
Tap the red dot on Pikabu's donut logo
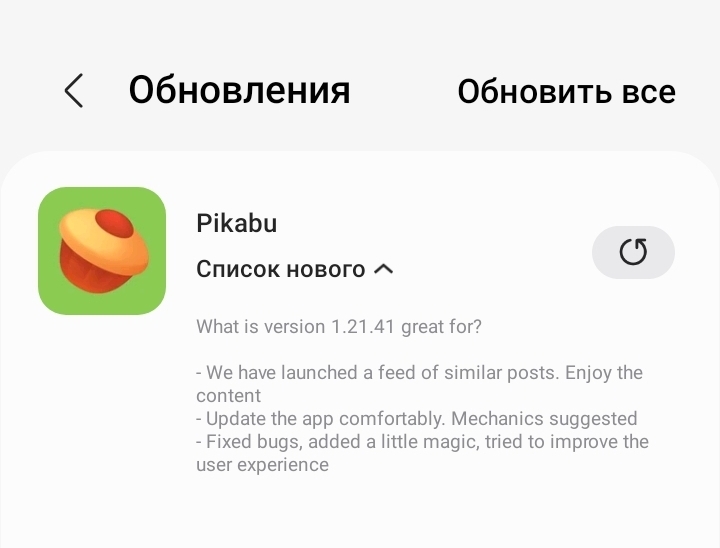click(114, 225)
